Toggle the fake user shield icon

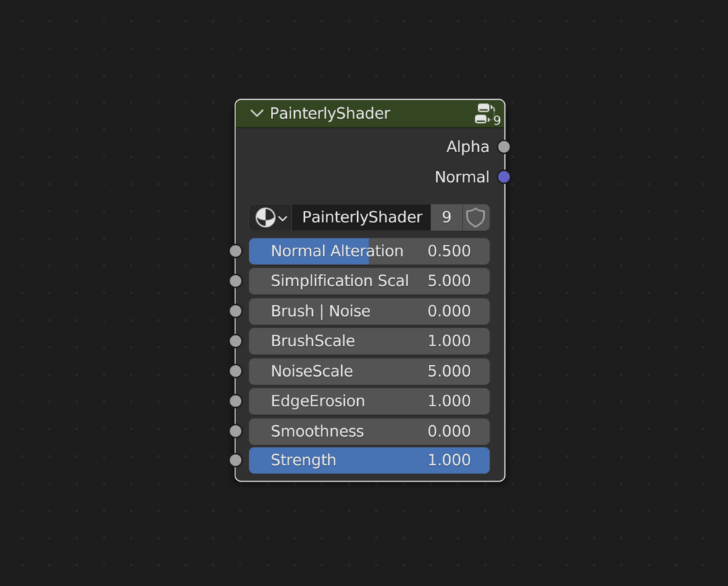tap(475, 217)
